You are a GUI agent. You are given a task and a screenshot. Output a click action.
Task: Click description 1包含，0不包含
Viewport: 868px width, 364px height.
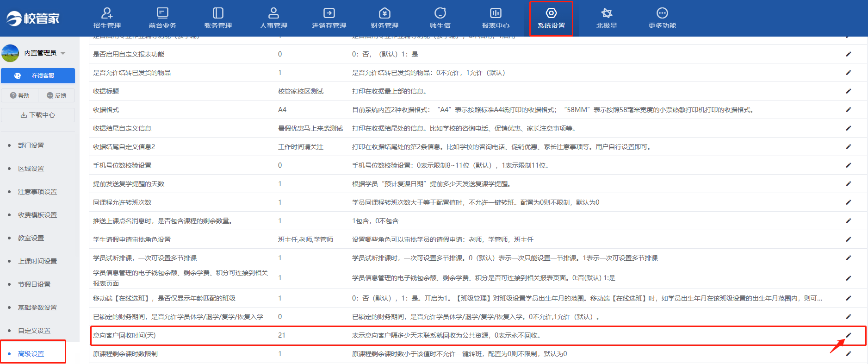375,221
